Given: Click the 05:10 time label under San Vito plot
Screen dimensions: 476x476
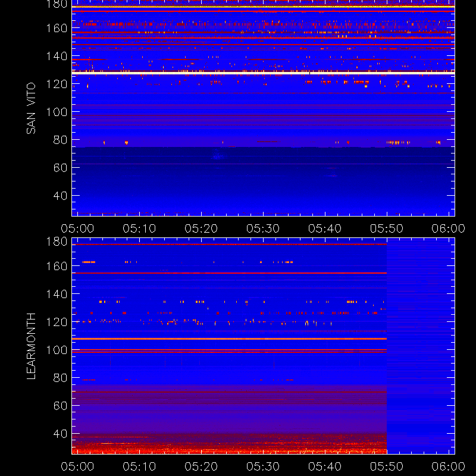Looking at the screenshot, I should pyautogui.click(x=139, y=228).
